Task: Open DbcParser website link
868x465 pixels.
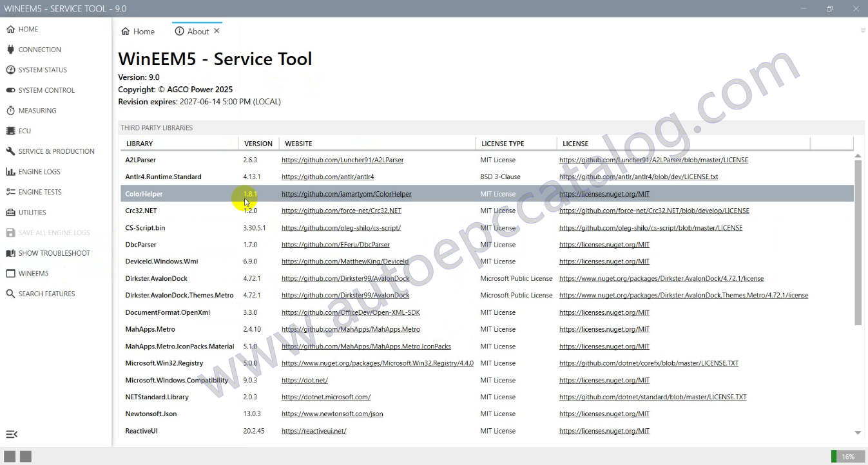Action: [335, 245]
